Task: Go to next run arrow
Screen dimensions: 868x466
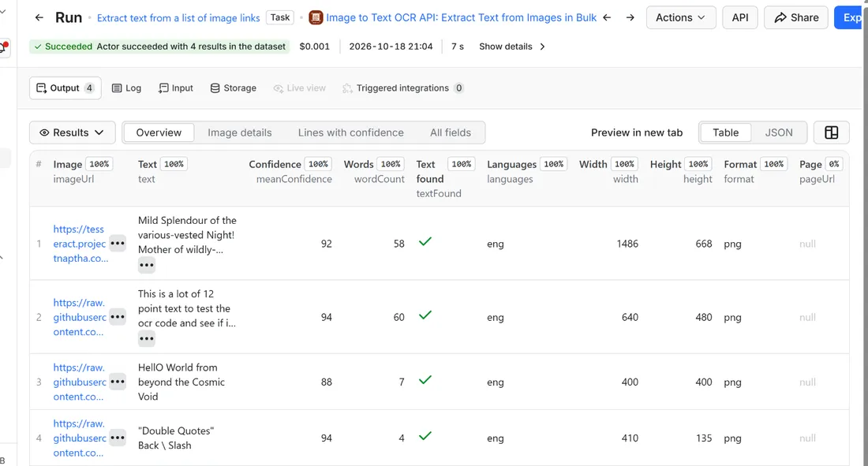Action: [x=630, y=17]
